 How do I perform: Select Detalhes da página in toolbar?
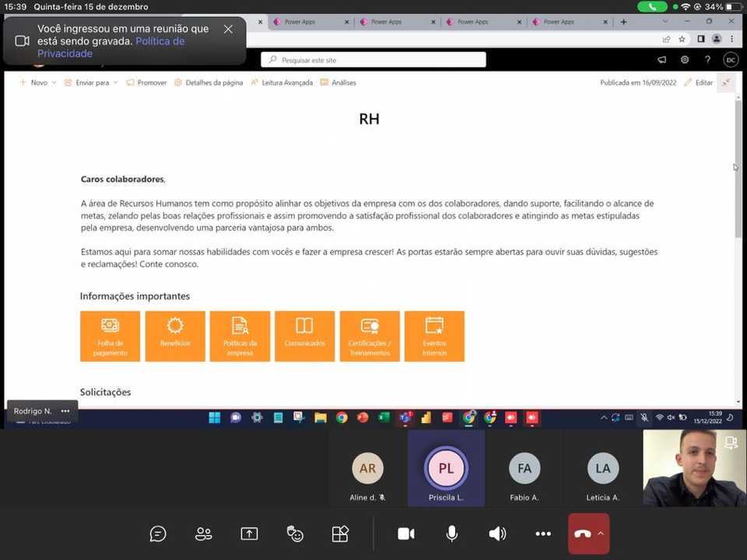209,82
